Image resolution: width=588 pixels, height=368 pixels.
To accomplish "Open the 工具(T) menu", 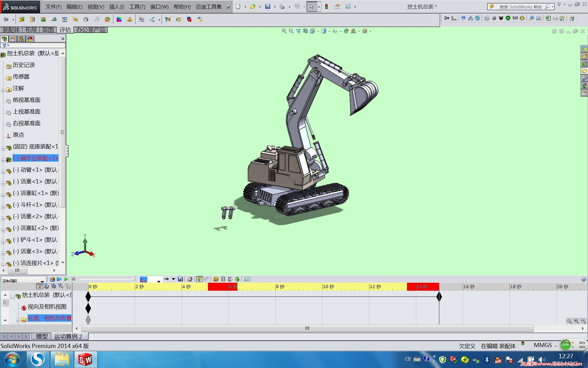I will pyautogui.click(x=137, y=7).
